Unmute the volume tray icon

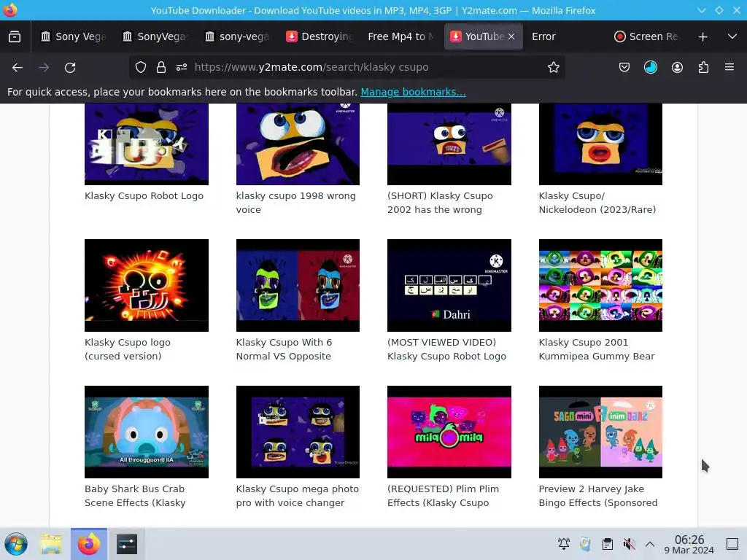tap(629, 543)
